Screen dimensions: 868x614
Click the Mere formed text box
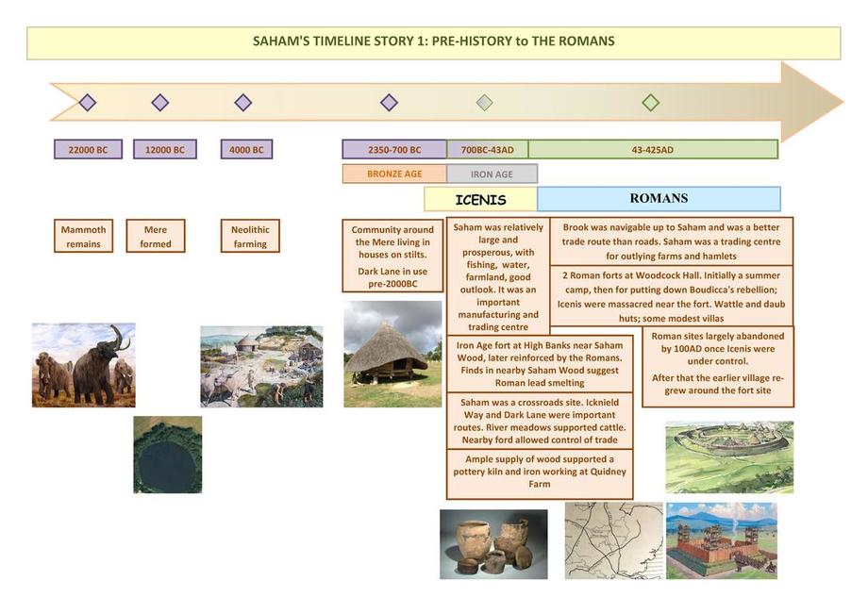click(x=156, y=236)
